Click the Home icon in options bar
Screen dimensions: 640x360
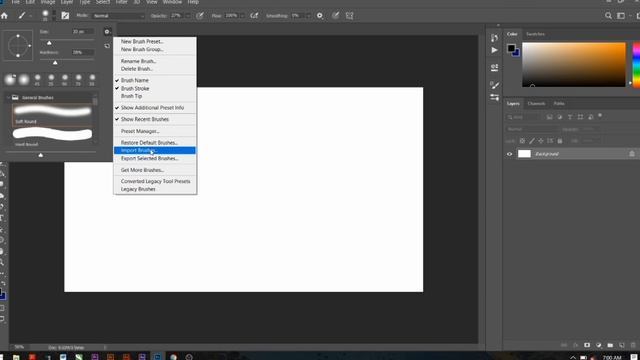(4, 16)
